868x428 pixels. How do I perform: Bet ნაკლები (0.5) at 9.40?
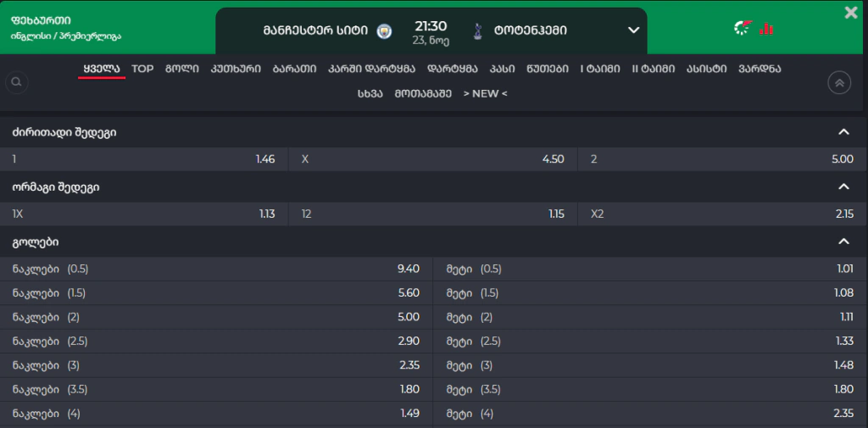coord(216,270)
